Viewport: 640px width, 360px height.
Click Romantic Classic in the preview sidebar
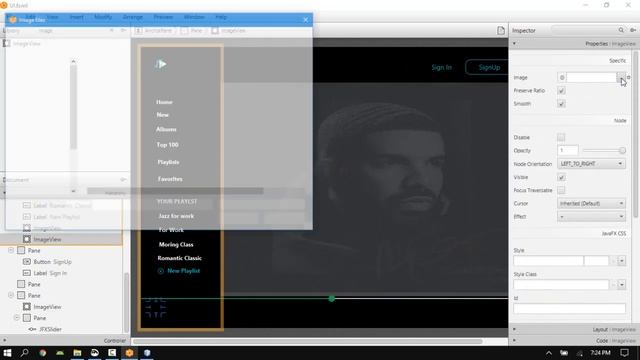coord(180,258)
